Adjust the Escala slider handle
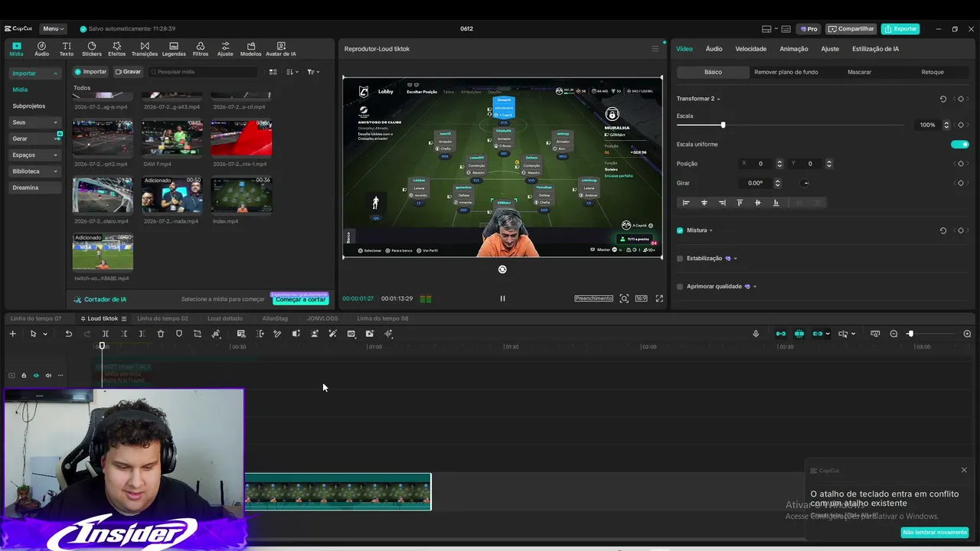 click(x=723, y=125)
